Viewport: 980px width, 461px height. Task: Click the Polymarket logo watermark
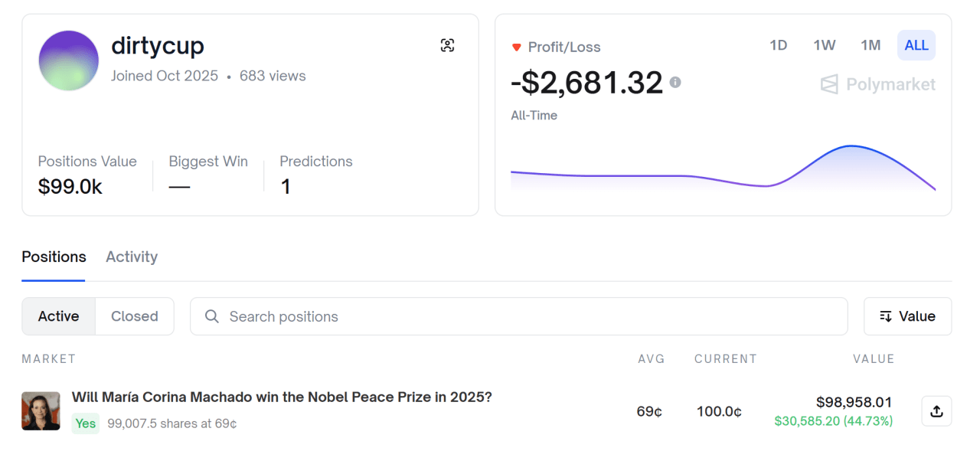coord(877,84)
